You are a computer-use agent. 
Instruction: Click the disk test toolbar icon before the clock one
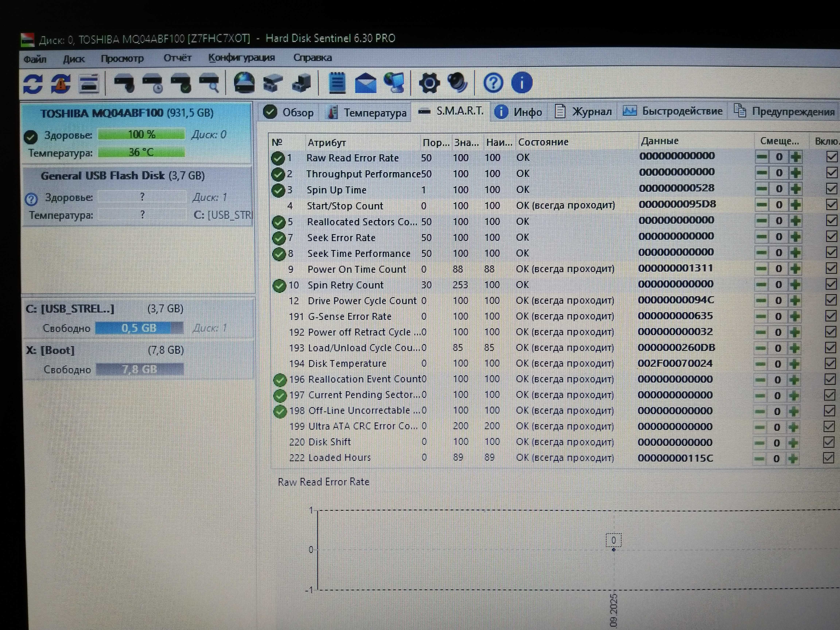(124, 83)
